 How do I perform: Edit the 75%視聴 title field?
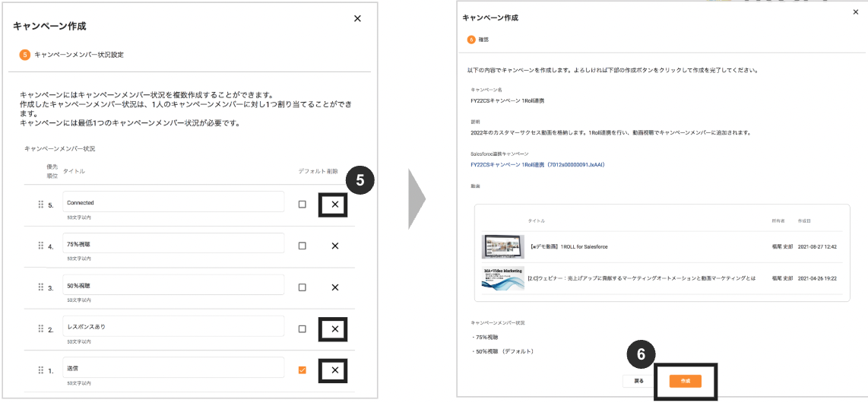[173, 243]
